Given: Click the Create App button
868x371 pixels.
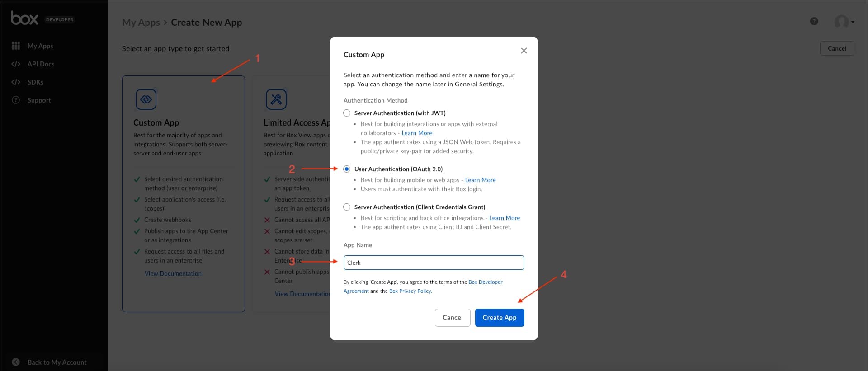Looking at the screenshot, I should click(x=500, y=318).
